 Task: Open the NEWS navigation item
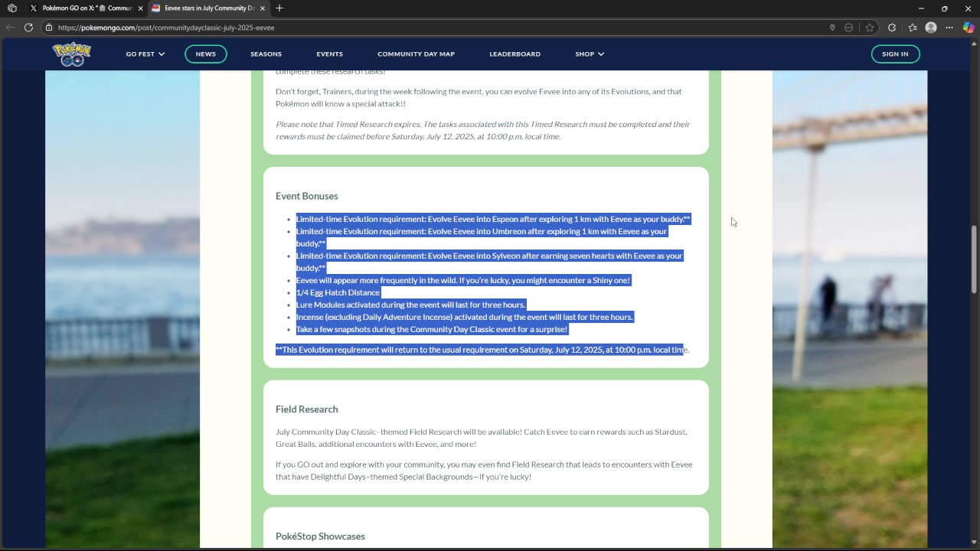(205, 54)
